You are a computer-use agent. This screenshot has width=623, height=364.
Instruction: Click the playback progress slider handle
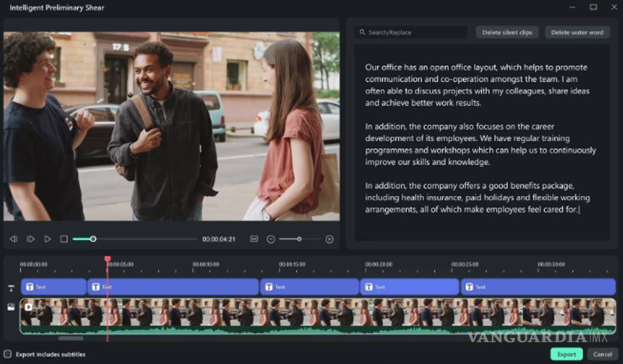[x=93, y=239]
